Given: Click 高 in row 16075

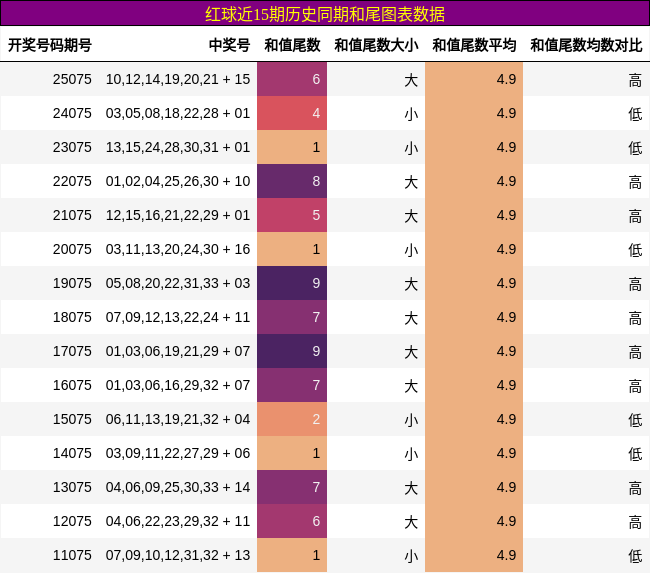Looking at the screenshot, I should point(635,386).
